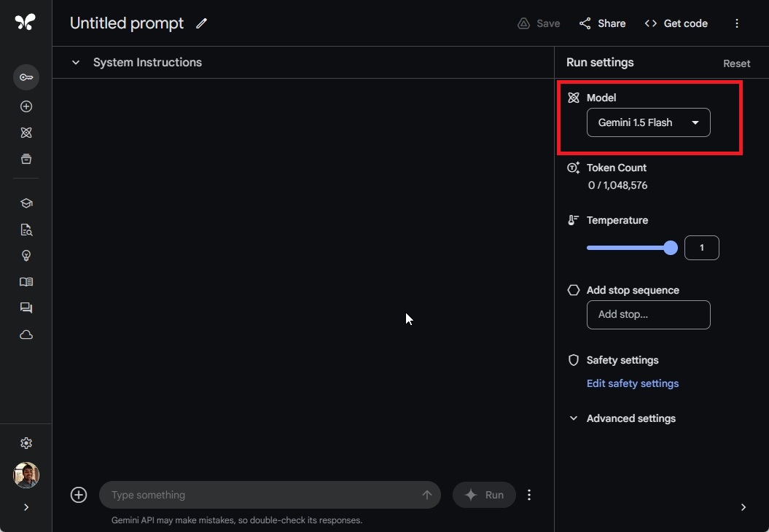Open the graduation cap icon in sidebar
This screenshot has width=769, height=532.
click(x=26, y=203)
